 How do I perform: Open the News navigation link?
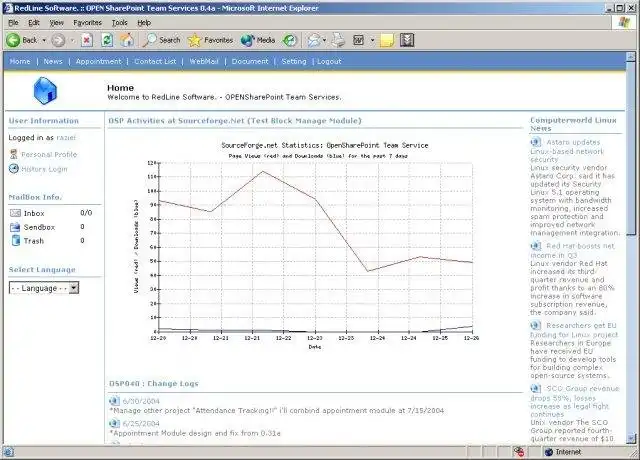point(53,61)
